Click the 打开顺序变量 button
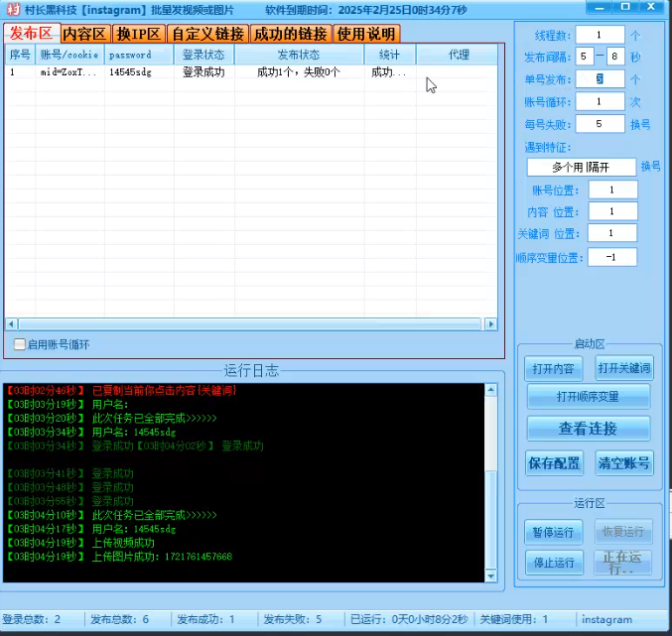 (589, 397)
